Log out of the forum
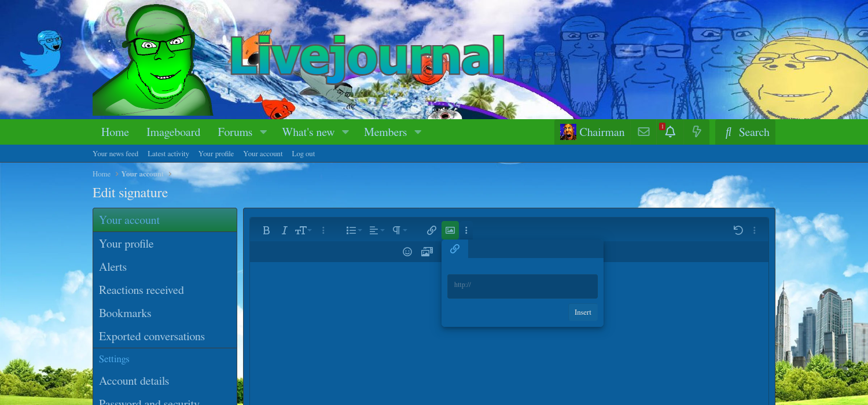868x405 pixels. click(x=303, y=154)
